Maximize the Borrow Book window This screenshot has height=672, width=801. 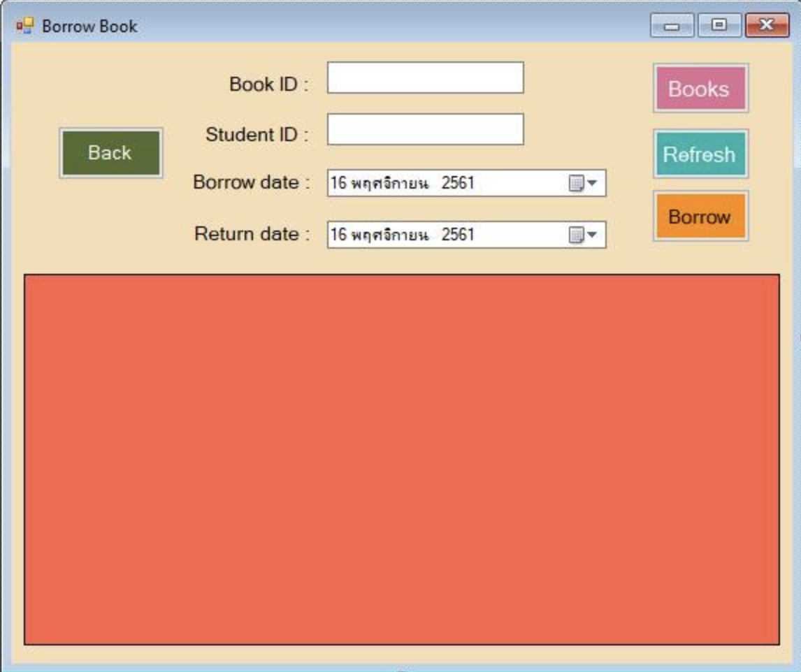point(719,26)
